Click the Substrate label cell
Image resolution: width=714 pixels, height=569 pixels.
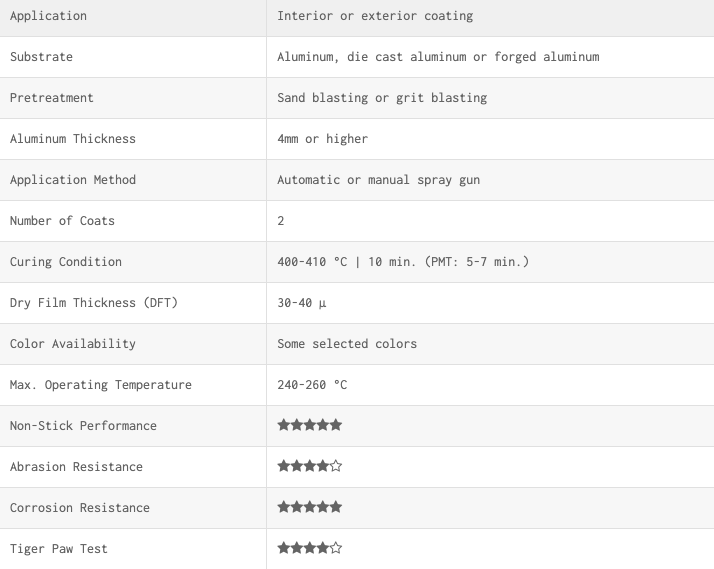tap(133, 57)
